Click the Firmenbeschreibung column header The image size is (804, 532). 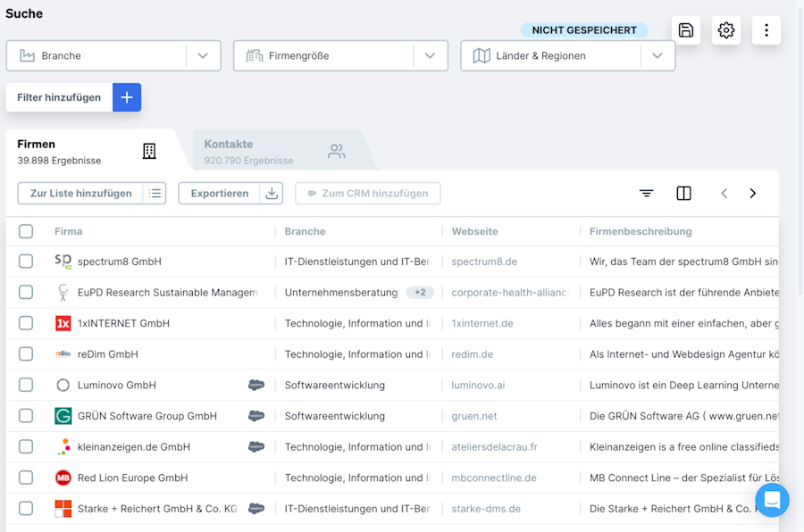pos(641,231)
